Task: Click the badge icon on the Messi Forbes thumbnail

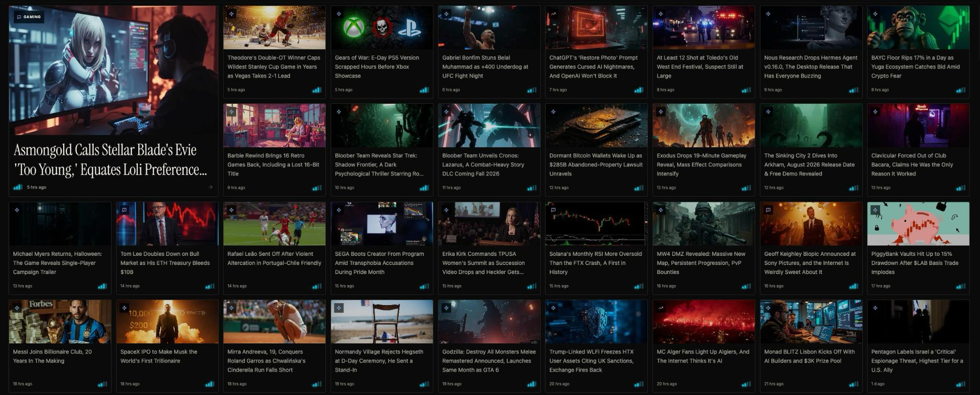Action: click(x=17, y=308)
